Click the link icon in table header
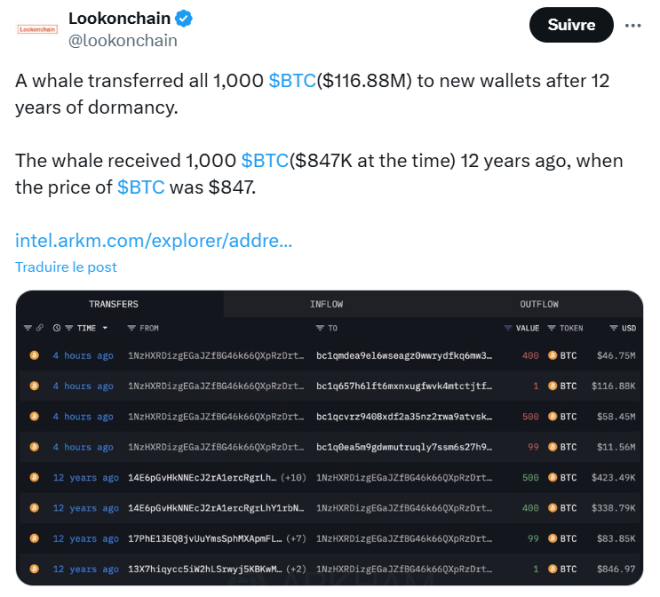 point(40,328)
